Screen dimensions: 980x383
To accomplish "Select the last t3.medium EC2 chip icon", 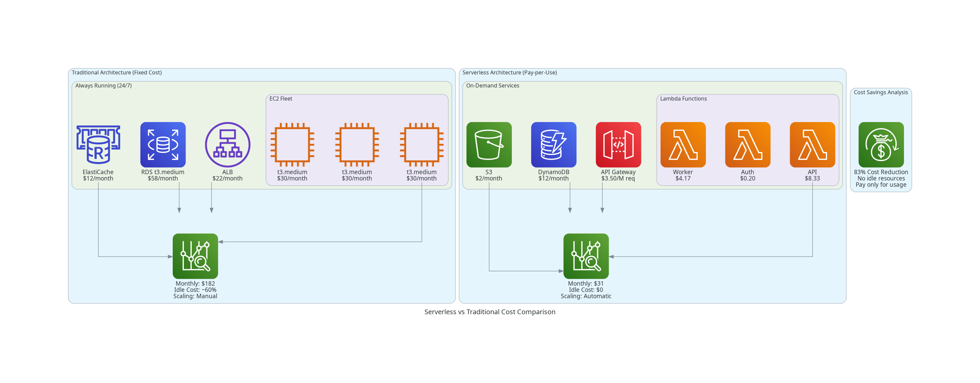I will click(x=421, y=145).
